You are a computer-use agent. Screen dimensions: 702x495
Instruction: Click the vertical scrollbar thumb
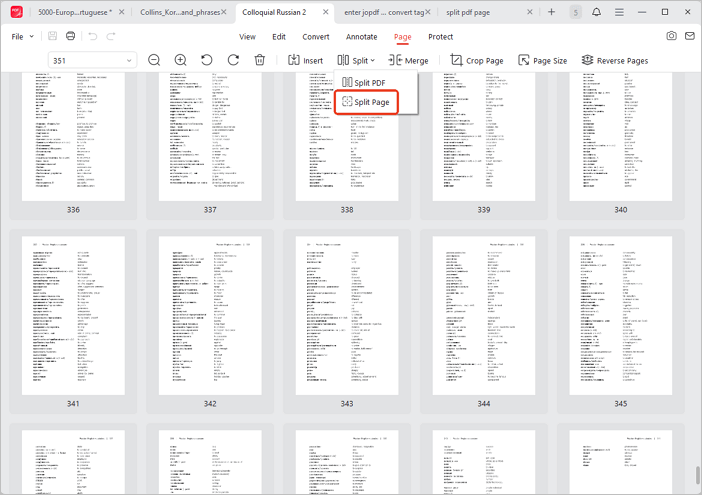point(698,475)
